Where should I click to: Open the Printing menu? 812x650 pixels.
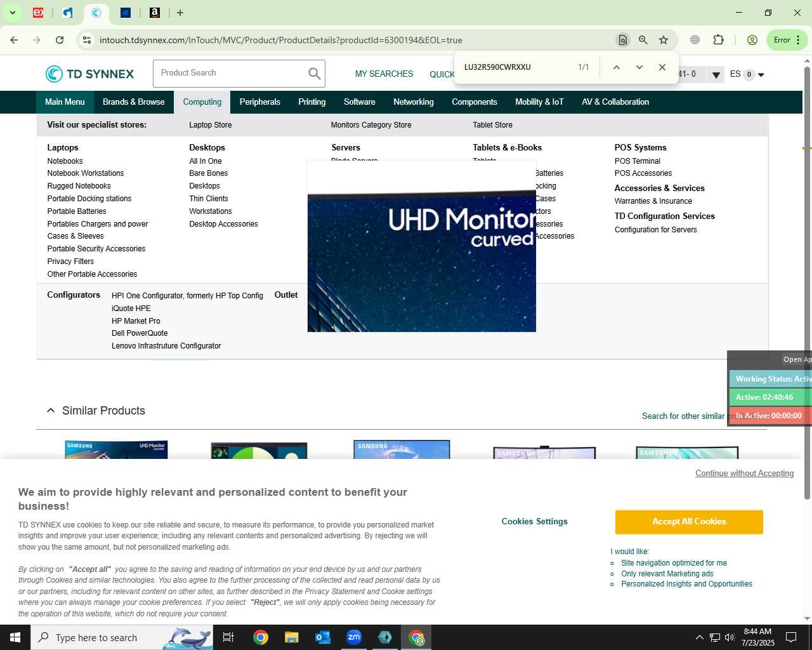311,102
